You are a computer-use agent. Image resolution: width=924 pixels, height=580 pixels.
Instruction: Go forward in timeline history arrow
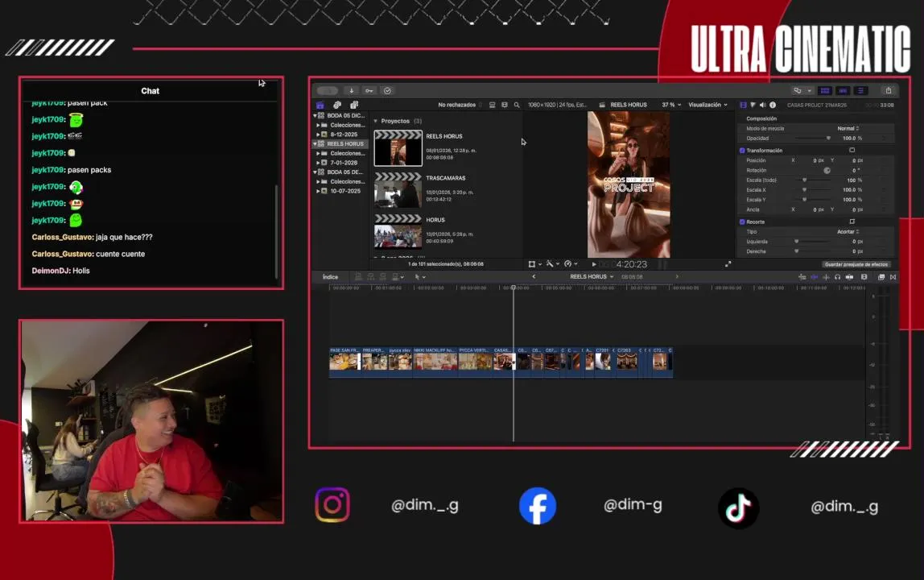[676, 277]
